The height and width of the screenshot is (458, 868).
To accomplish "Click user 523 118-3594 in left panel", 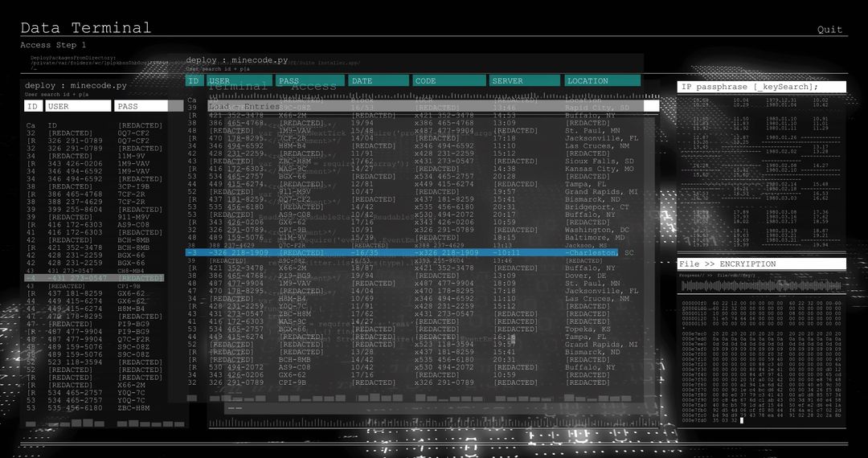I will pos(75,363).
